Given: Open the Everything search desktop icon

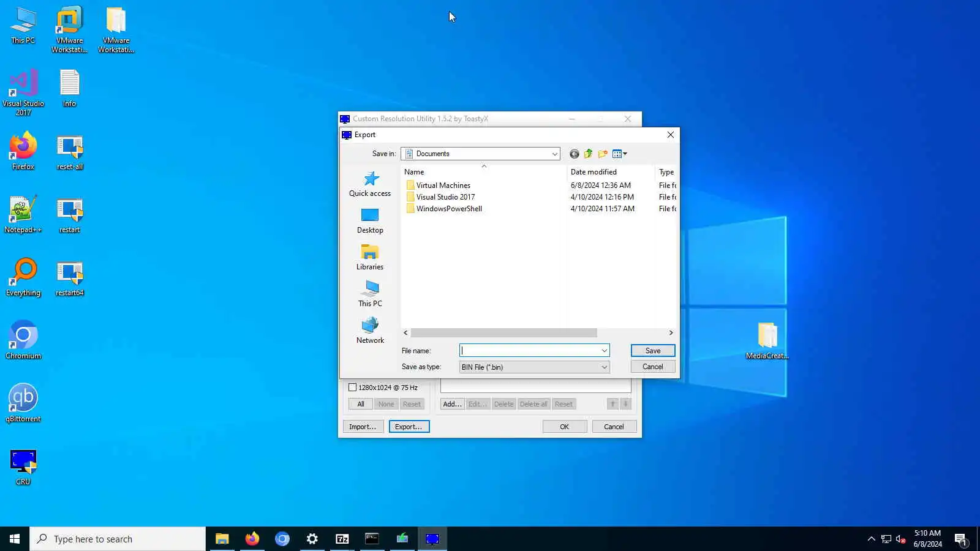Looking at the screenshot, I should (23, 277).
